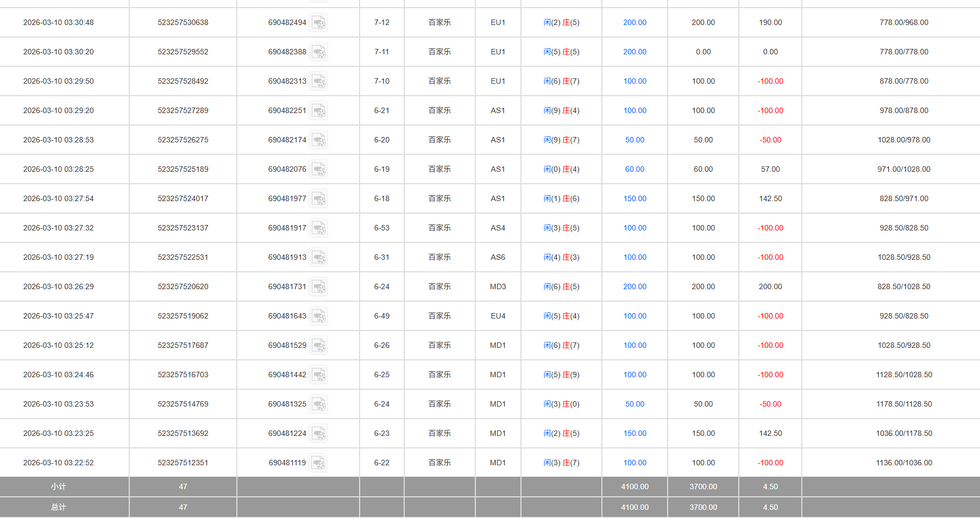
Task: Open video playback for game 690482076
Action: point(319,169)
